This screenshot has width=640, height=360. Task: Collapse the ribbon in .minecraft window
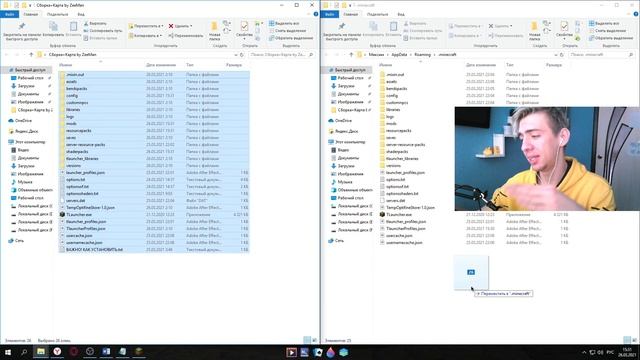[630, 14]
